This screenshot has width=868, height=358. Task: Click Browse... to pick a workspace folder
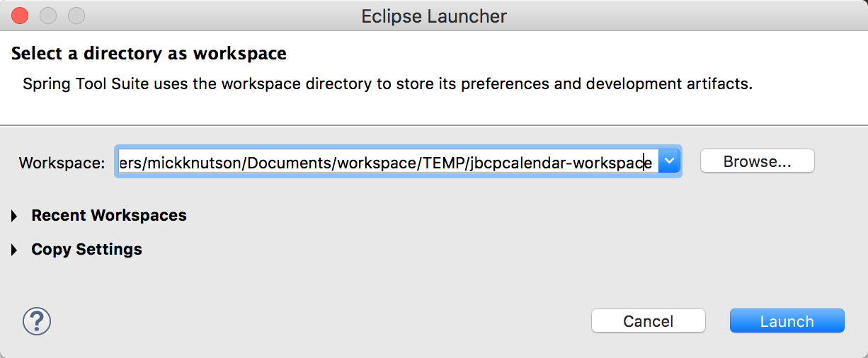click(x=757, y=161)
